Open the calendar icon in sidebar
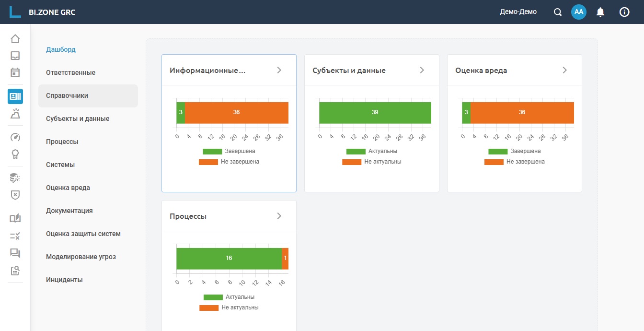Screen dimensions: 644x331 (x=15, y=72)
